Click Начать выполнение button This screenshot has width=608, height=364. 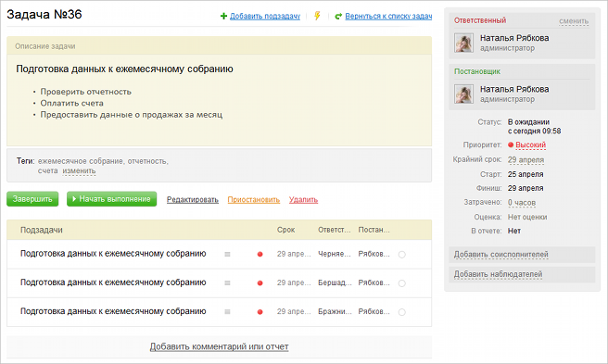(x=111, y=199)
